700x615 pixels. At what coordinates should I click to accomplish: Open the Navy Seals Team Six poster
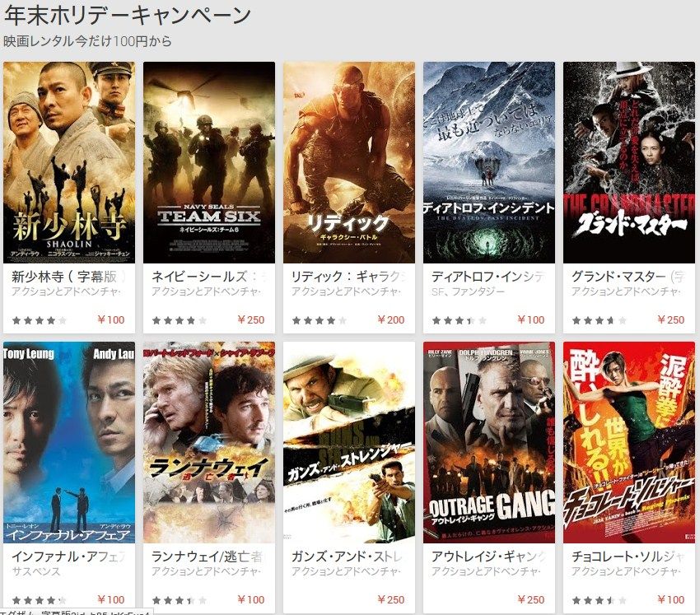(x=209, y=162)
